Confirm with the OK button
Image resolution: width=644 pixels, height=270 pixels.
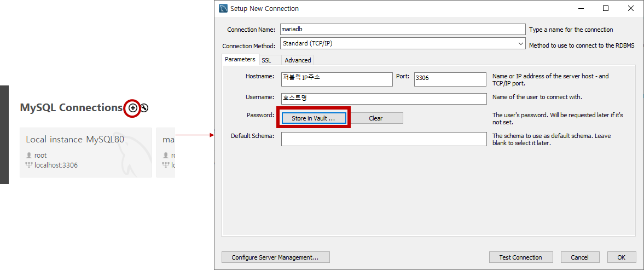[x=622, y=257]
